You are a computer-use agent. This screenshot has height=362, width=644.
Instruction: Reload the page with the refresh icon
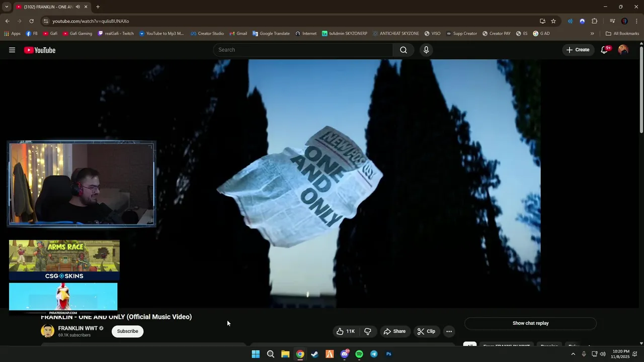click(31, 21)
